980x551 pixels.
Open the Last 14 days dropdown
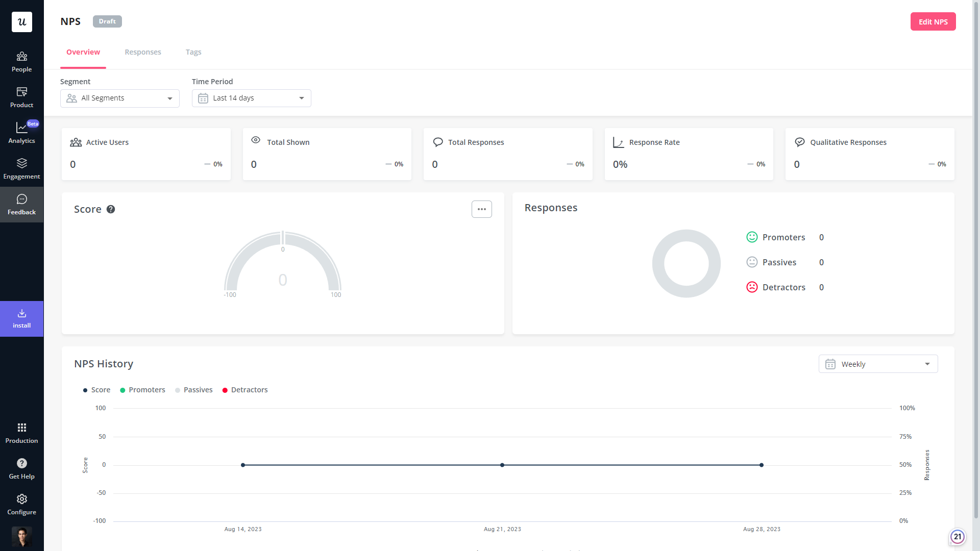[251, 98]
